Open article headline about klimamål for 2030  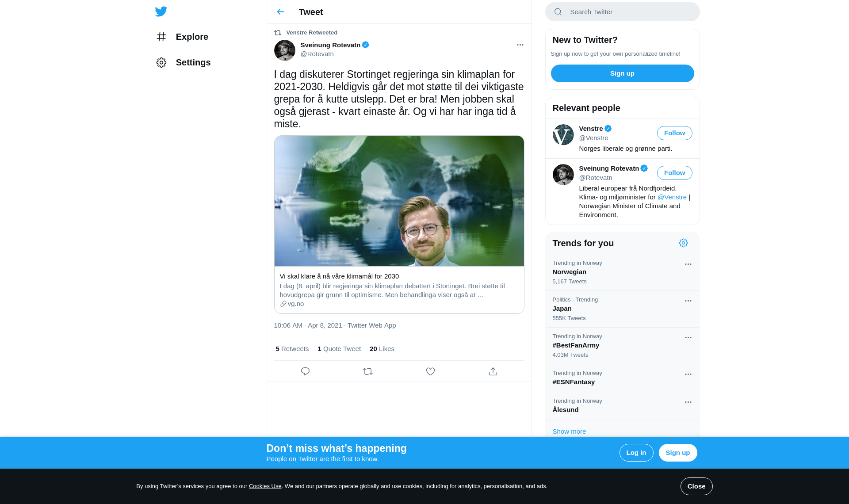(339, 276)
